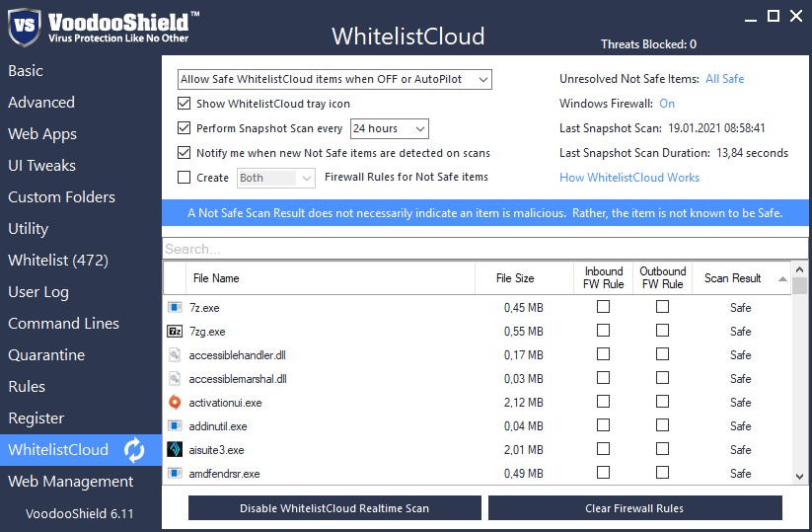Sort by File Size column header
812x532 pixels.
(x=524, y=278)
